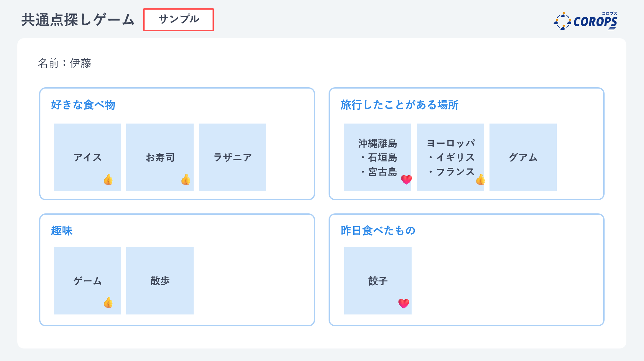Screen dimensions: 644x361
Task: Click thumbs-up emoji on アイス card
Action: [108, 179]
